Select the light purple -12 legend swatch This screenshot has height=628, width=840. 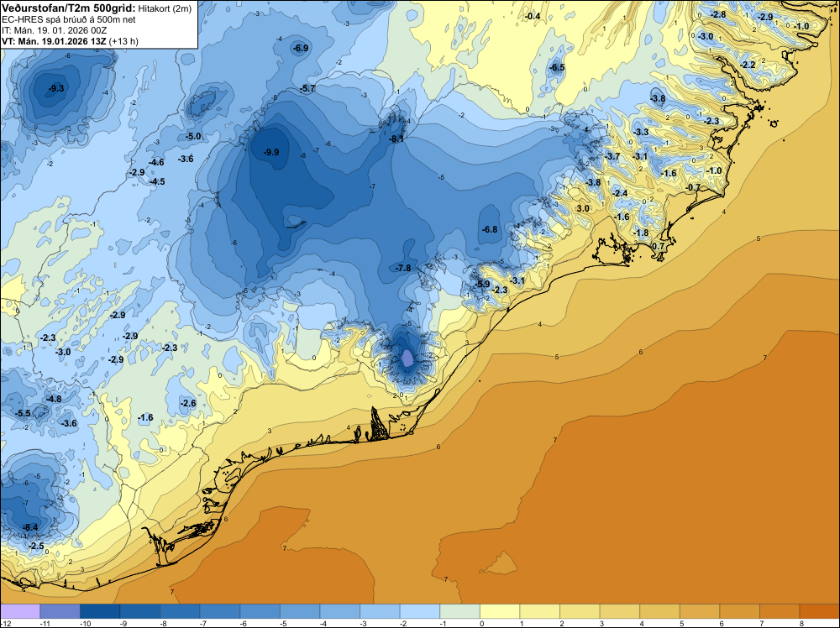20,611
